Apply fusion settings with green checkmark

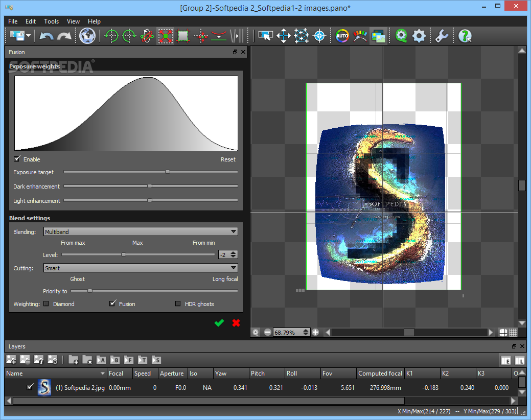click(x=219, y=323)
